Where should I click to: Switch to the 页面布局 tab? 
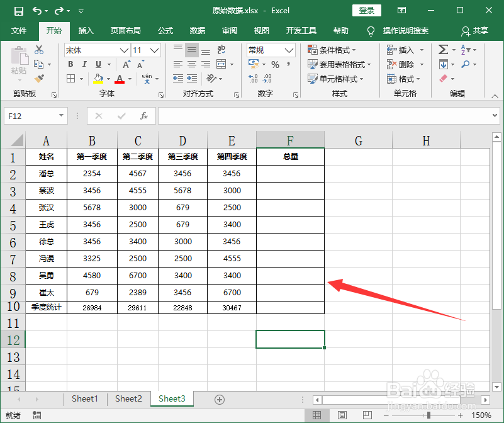coord(126,31)
